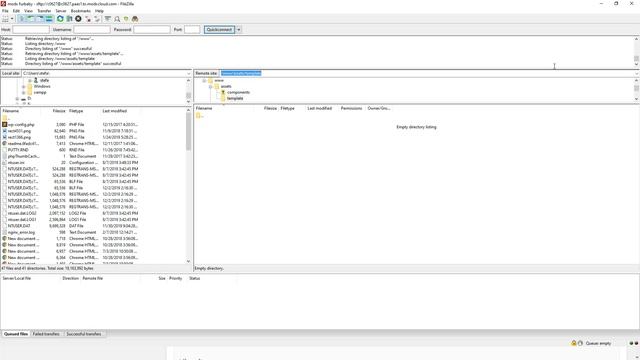The image size is (640, 360).
Task: Click the lock encryption status icon
Action: [x=574, y=343]
